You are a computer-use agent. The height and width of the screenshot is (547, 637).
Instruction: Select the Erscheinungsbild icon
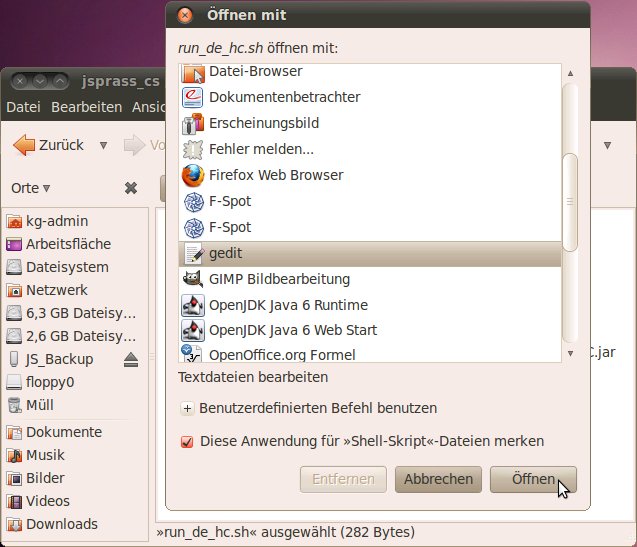click(193, 123)
